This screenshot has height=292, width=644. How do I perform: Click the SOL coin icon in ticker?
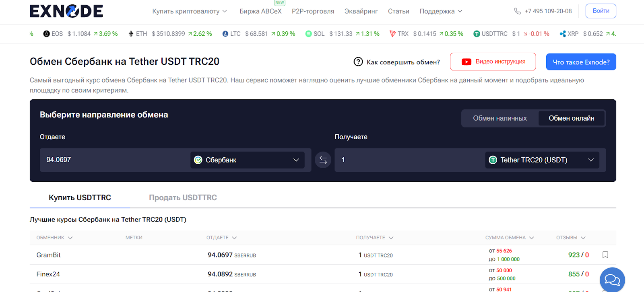coord(309,34)
